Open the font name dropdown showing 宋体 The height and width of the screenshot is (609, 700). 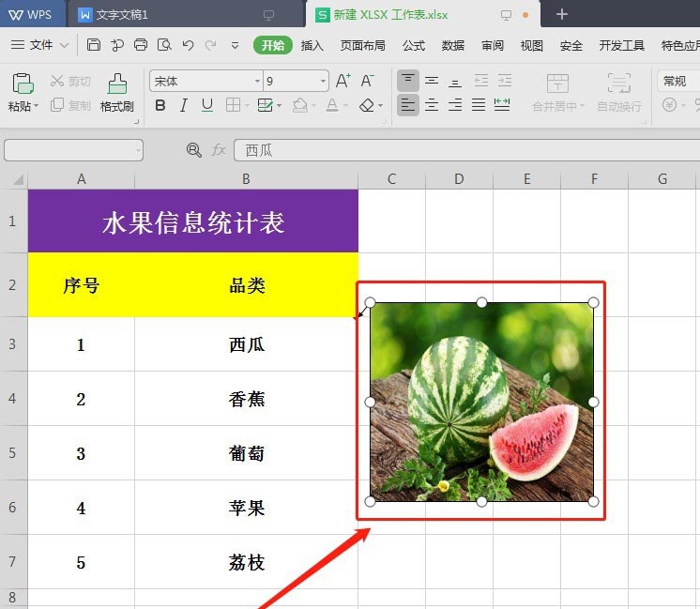tap(206, 82)
